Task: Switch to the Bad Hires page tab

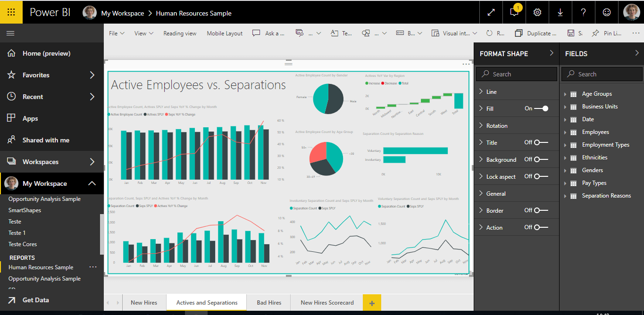Action: coord(268,302)
